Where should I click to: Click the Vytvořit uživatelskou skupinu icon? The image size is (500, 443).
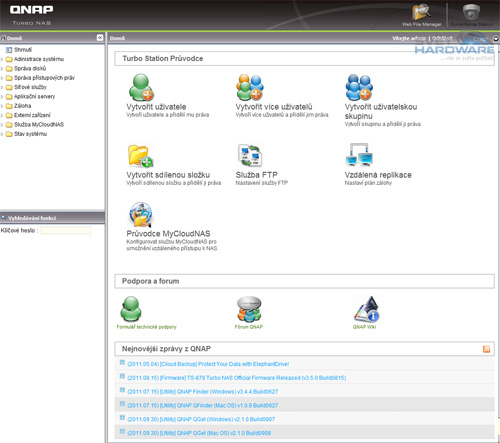pos(359,87)
